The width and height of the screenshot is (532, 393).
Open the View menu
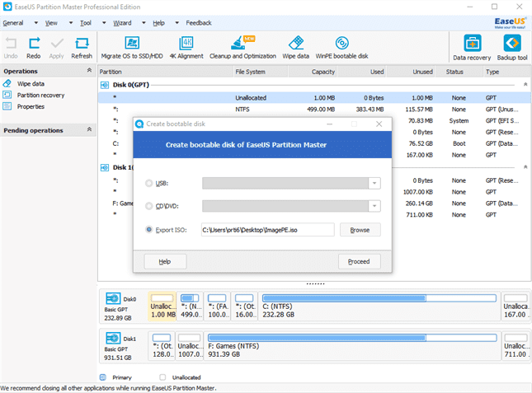[x=51, y=23]
